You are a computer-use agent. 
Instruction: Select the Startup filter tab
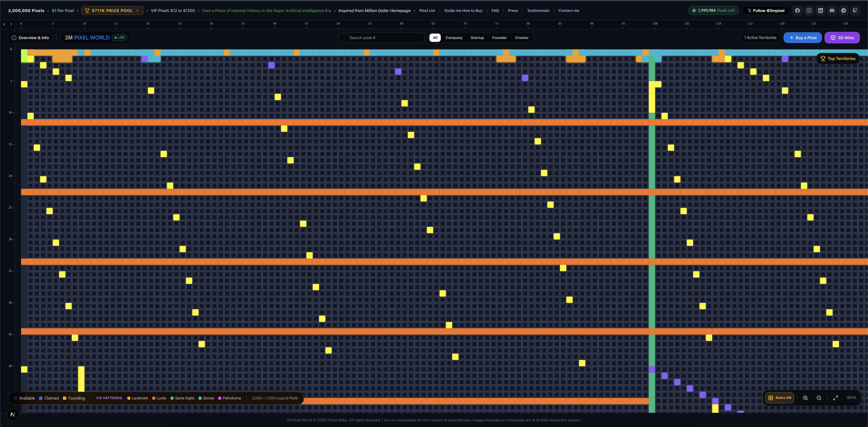[x=477, y=38]
